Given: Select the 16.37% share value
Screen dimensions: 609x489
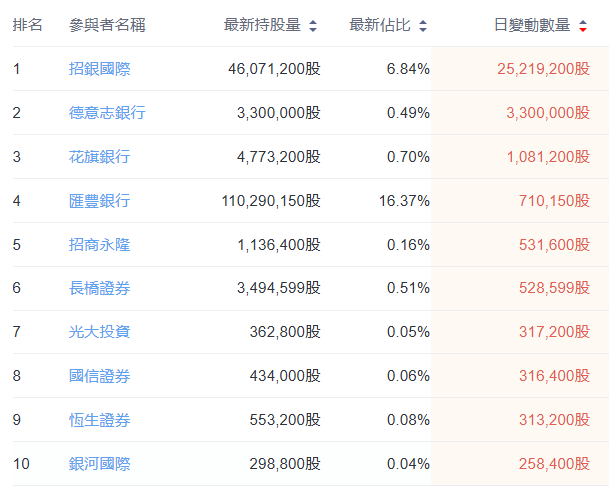Looking at the screenshot, I should (404, 201).
